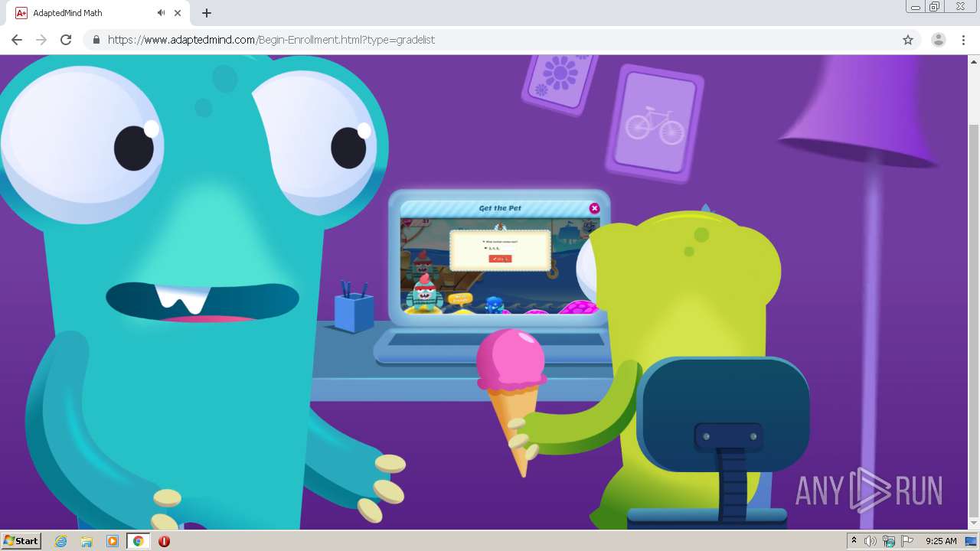Bookmark this page with star
Screen dimensions: 980x551
pyautogui.click(x=908, y=40)
